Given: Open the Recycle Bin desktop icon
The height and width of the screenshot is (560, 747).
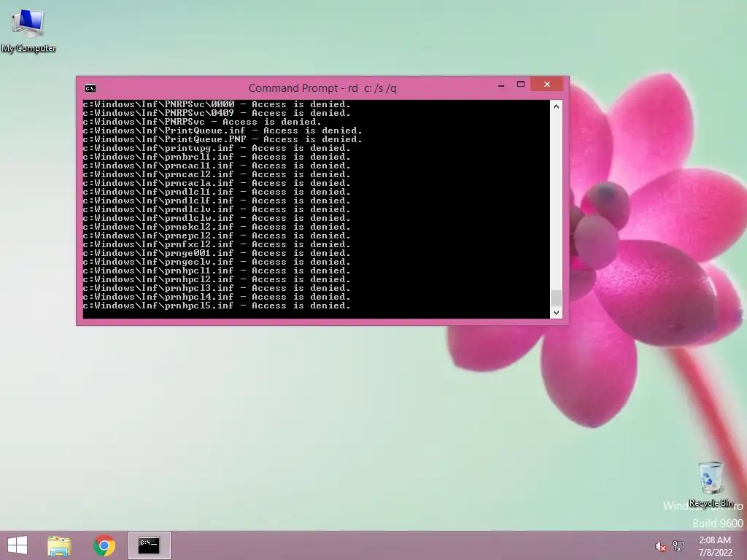Looking at the screenshot, I should click(x=711, y=484).
